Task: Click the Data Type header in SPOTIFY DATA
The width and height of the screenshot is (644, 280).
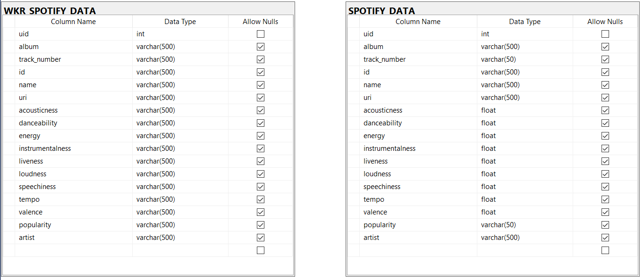Action: [525, 21]
